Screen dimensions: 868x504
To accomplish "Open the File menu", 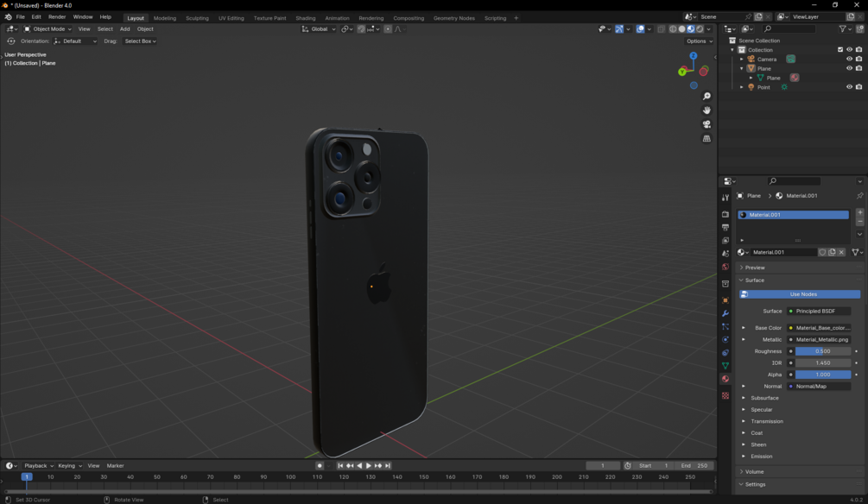I will tap(21, 17).
